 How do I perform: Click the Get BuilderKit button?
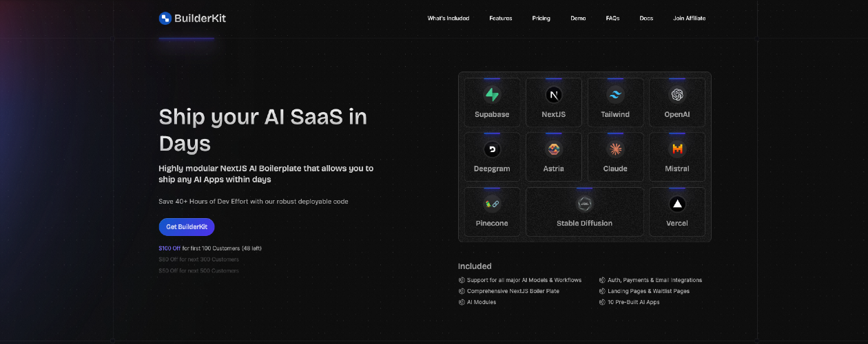tap(187, 227)
